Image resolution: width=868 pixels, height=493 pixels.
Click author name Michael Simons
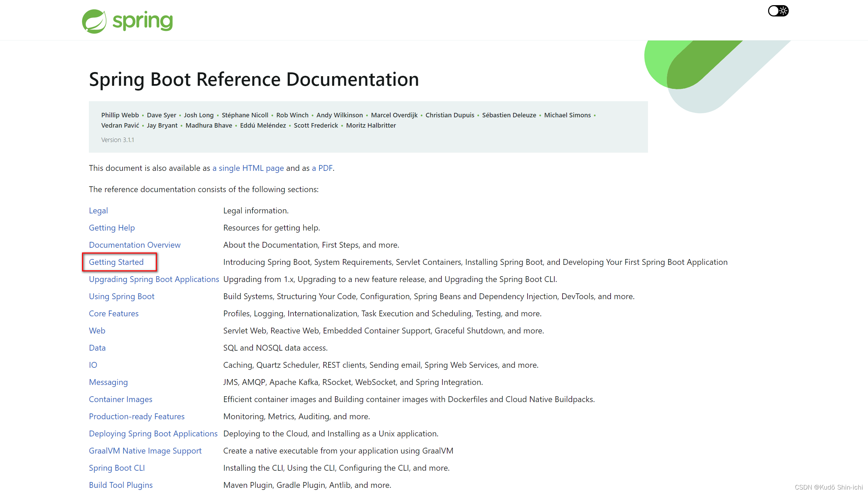point(568,115)
